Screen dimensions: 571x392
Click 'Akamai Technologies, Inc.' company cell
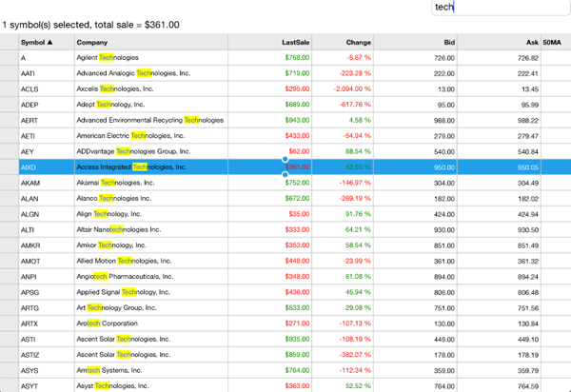(x=151, y=183)
